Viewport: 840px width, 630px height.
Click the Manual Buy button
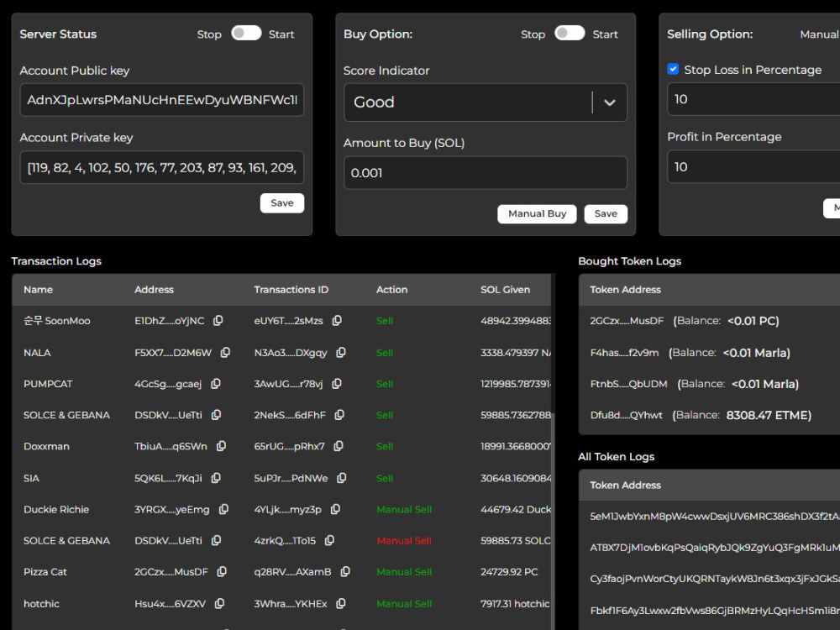coord(537,213)
